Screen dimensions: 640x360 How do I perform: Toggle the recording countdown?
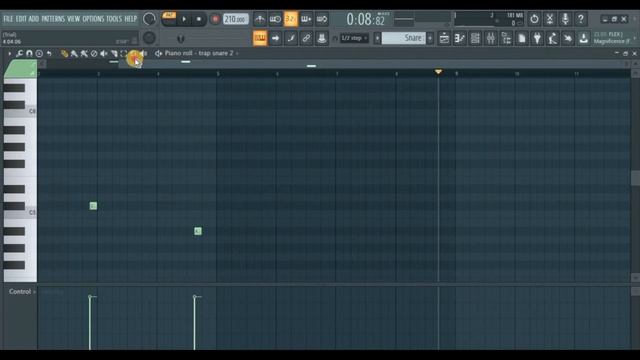point(291,19)
